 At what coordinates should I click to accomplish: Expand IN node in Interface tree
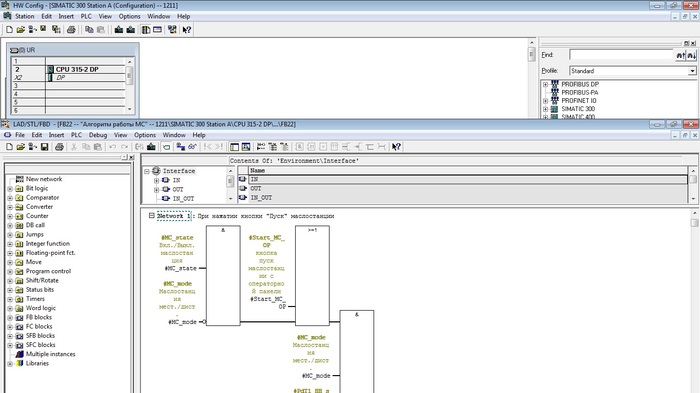point(156,180)
